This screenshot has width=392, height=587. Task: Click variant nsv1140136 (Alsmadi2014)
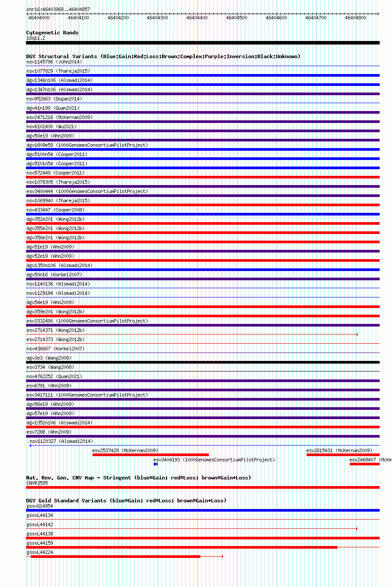(58, 284)
